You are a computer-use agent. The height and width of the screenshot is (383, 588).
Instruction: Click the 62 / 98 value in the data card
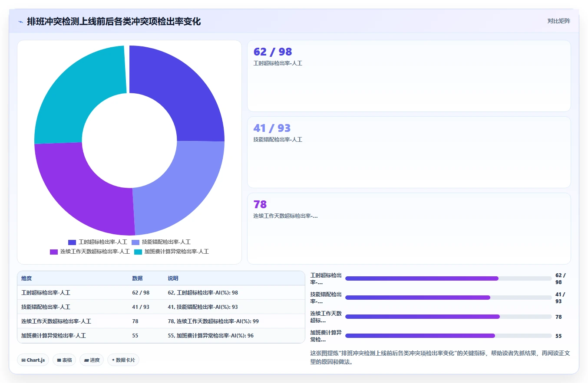pos(273,52)
